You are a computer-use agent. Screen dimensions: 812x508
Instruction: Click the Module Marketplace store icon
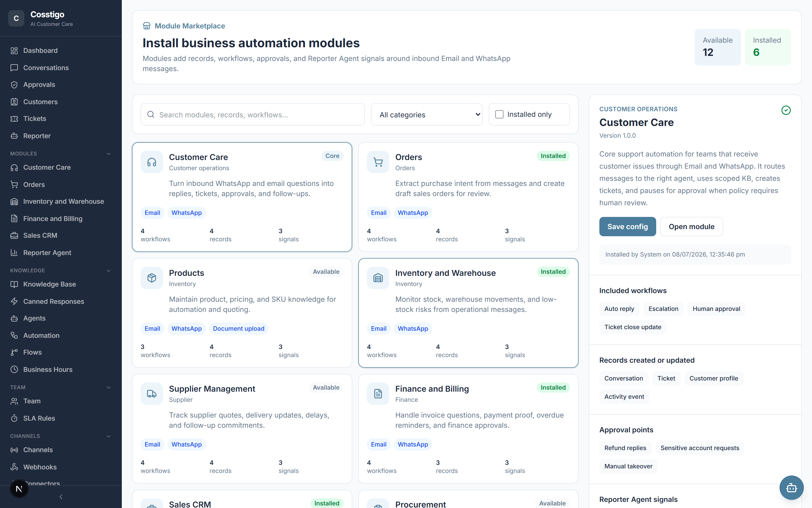pos(147,26)
